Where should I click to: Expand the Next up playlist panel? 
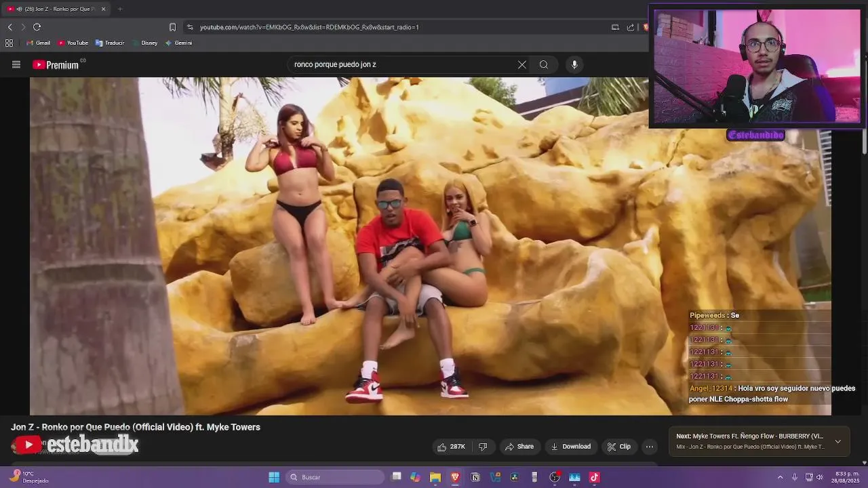pyautogui.click(x=838, y=441)
